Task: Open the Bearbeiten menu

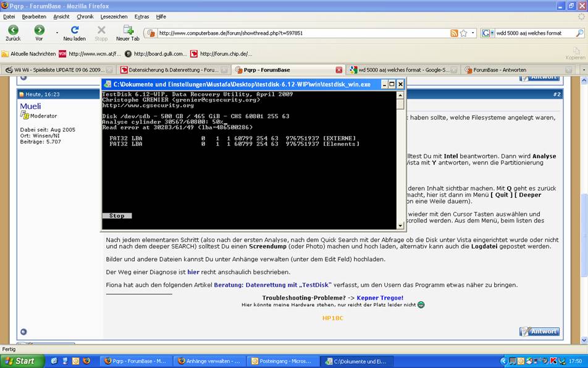Action: (x=34, y=17)
